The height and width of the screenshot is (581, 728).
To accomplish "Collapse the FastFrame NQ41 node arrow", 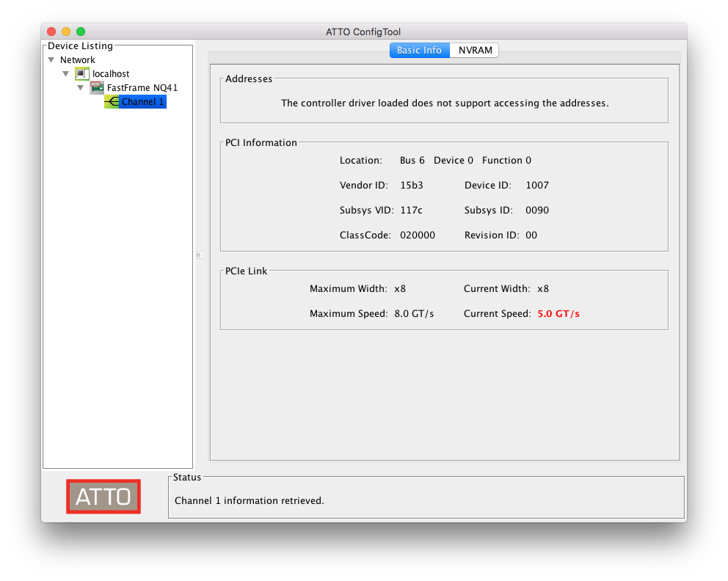I will click(x=80, y=88).
